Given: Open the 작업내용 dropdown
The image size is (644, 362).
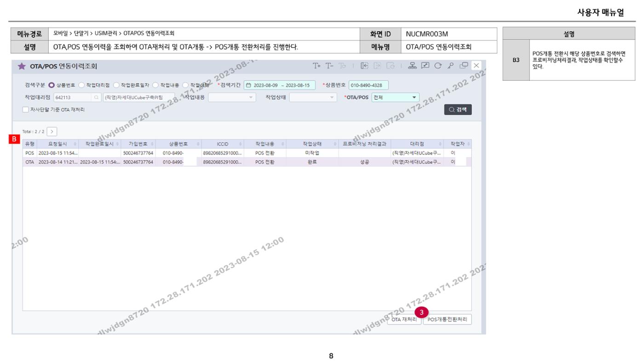Looking at the screenshot, I should (x=232, y=97).
